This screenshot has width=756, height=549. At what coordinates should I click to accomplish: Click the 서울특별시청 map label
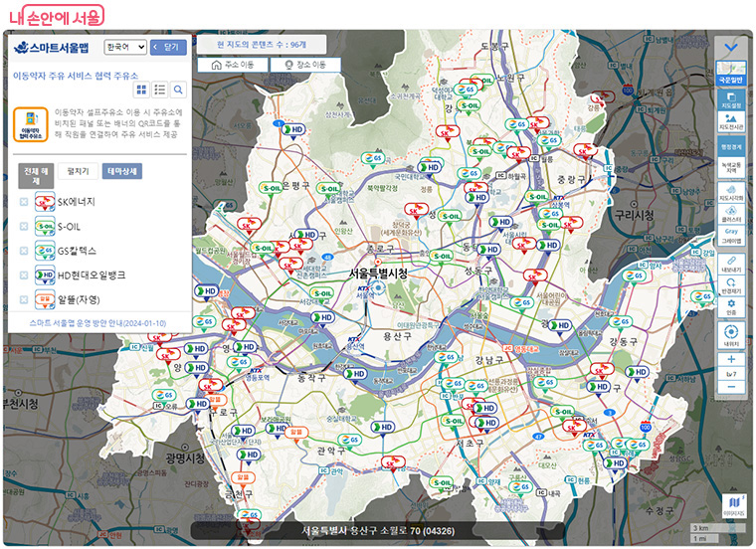tap(378, 274)
